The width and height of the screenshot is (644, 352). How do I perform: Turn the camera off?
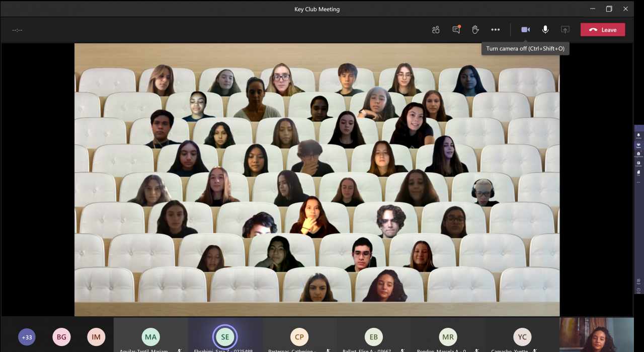pos(525,30)
